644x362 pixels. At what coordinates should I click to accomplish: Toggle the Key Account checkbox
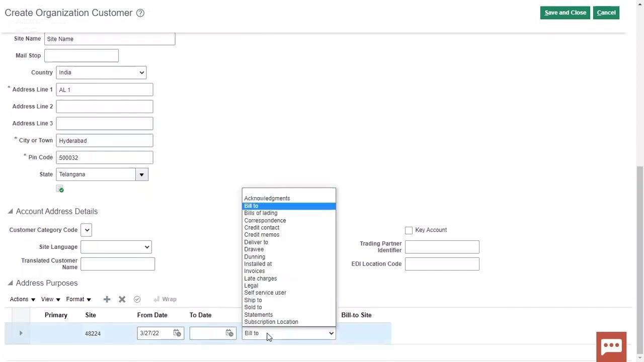tap(409, 230)
